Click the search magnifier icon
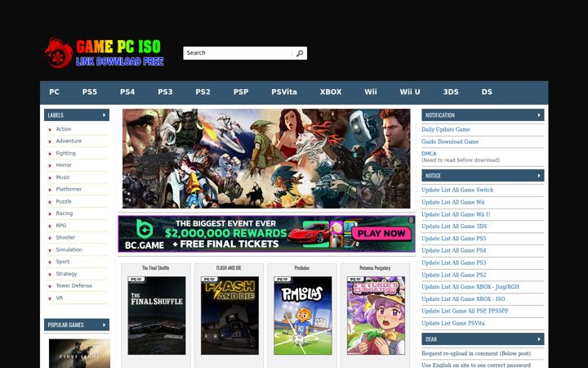 tap(300, 53)
